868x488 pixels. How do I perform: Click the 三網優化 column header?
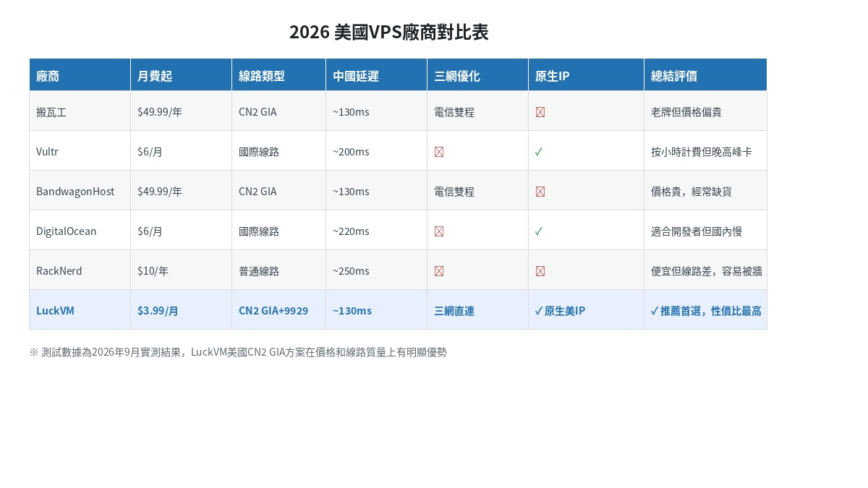478,75
